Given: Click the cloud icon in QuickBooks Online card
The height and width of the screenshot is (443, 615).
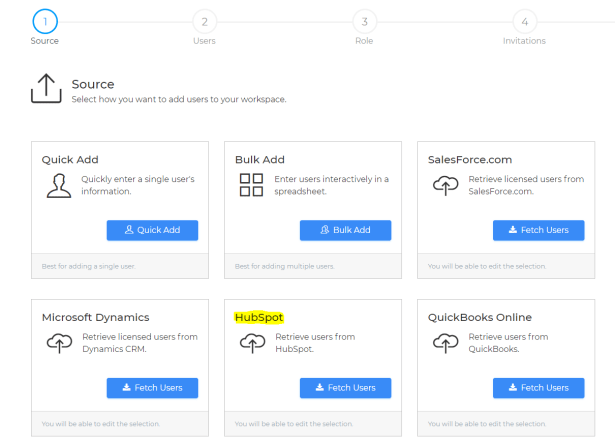Looking at the screenshot, I should [x=444, y=343].
